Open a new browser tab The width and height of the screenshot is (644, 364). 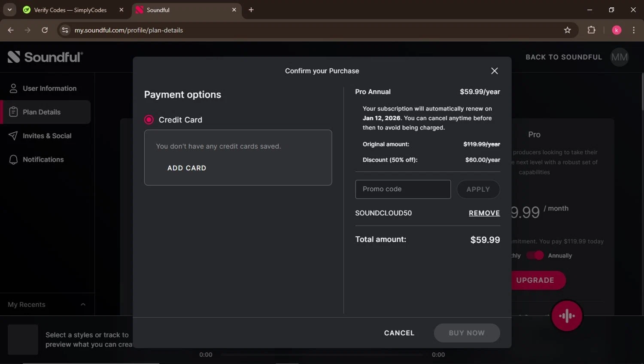251,10
